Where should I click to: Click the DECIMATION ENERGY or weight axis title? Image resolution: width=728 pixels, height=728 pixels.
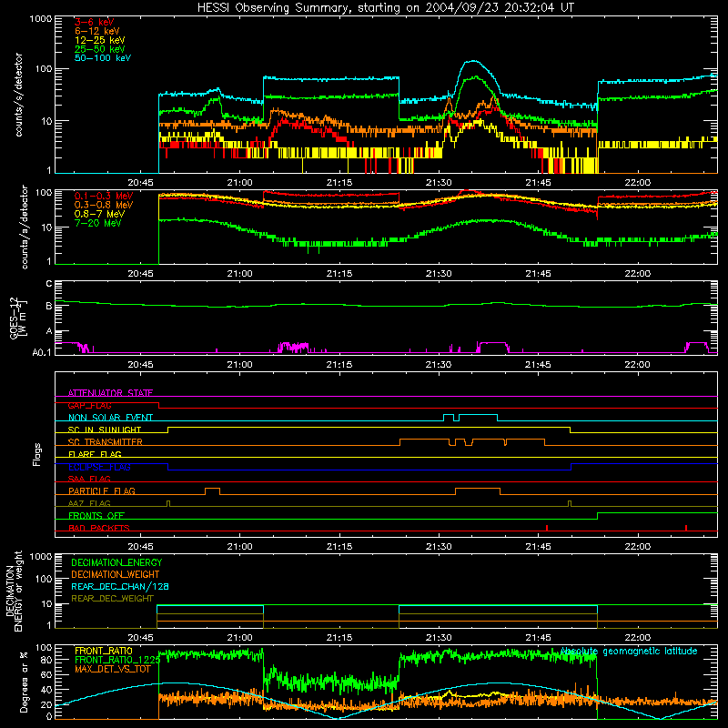click(14, 591)
